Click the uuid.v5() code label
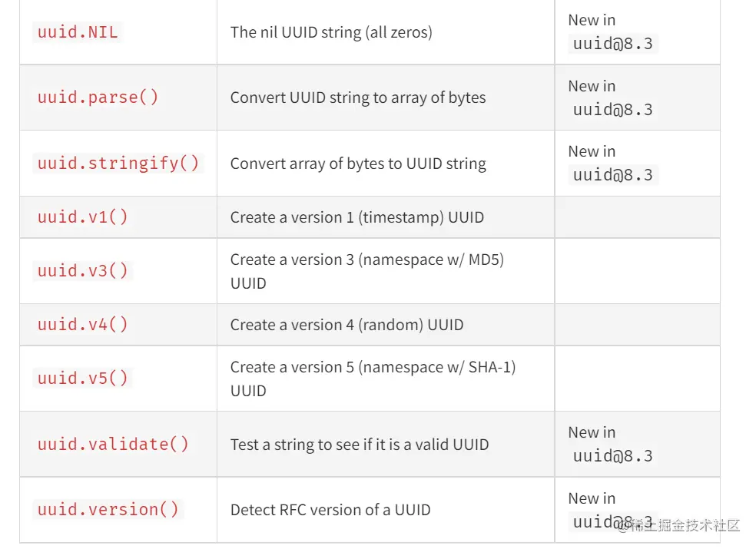 [82, 379]
